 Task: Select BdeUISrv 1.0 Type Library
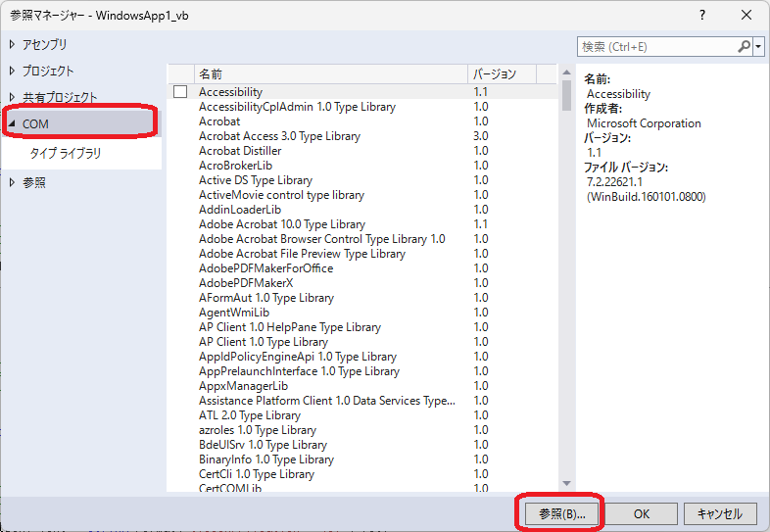tap(263, 445)
